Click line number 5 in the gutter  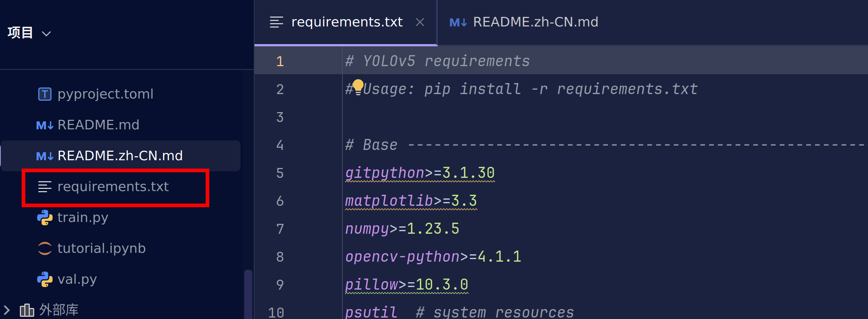tap(280, 173)
